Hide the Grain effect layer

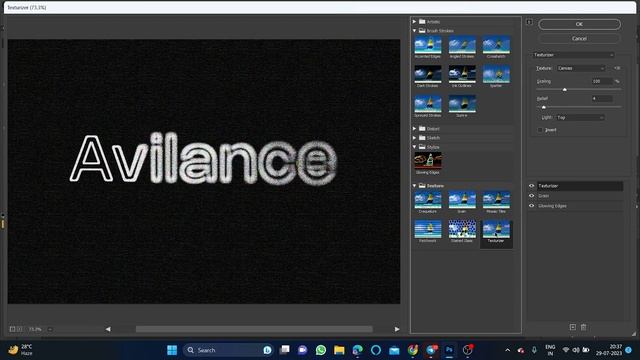(x=531, y=196)
